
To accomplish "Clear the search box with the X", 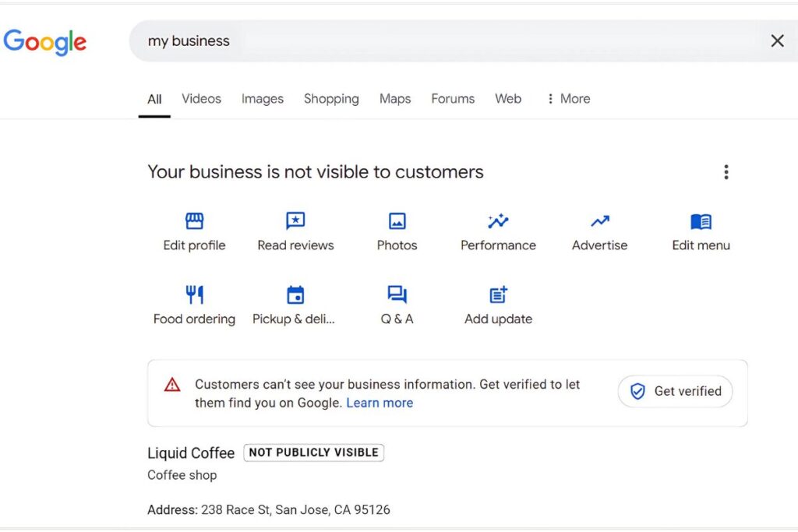I will [x=777, y=41].
